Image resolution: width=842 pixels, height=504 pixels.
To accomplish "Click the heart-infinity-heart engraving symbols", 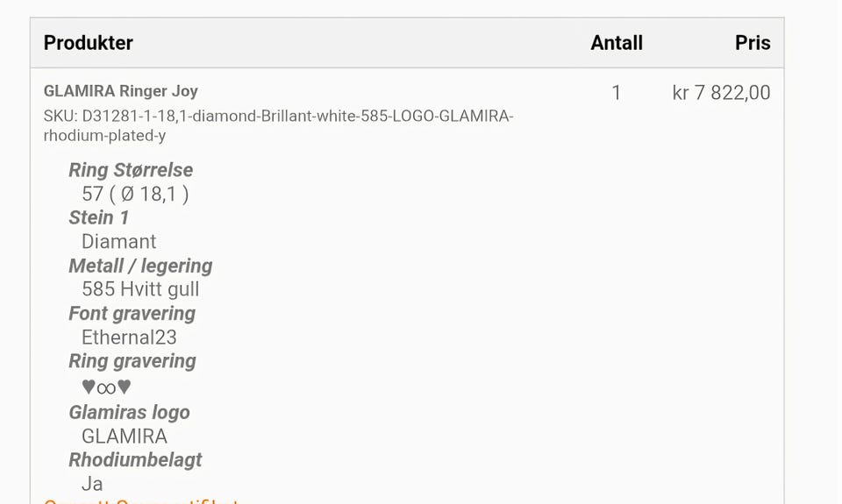I will coord(106,387).
